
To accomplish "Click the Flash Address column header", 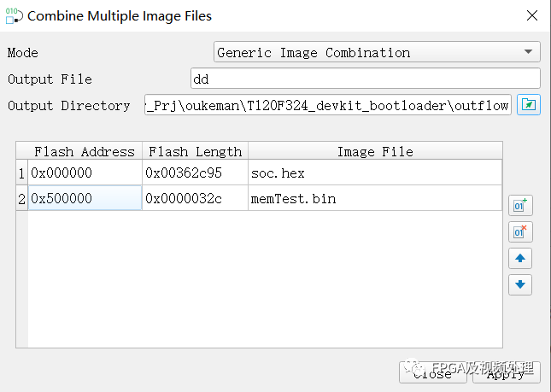I will pos(85,151).
